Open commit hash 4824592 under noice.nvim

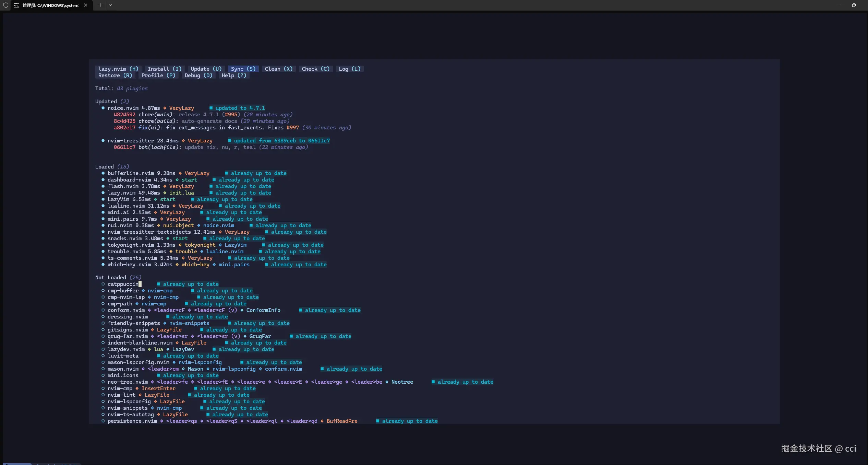124,115
